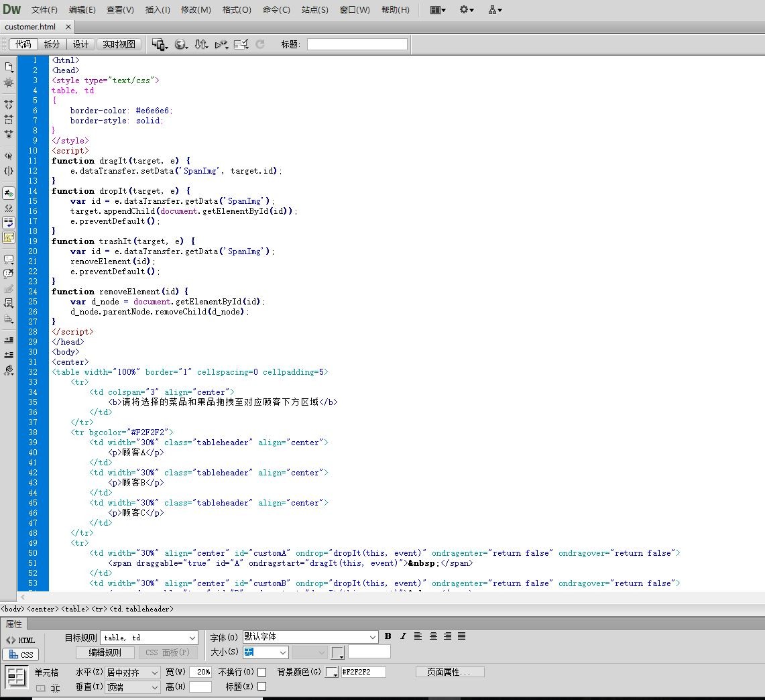Toggle line numbers icon in coding toolbar

point(9,193)
